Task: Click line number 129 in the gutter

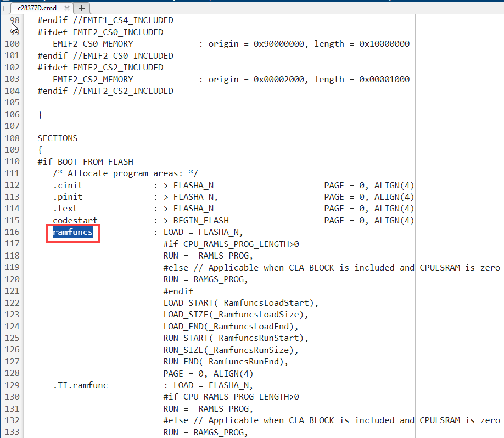Action: click(12, 385)
